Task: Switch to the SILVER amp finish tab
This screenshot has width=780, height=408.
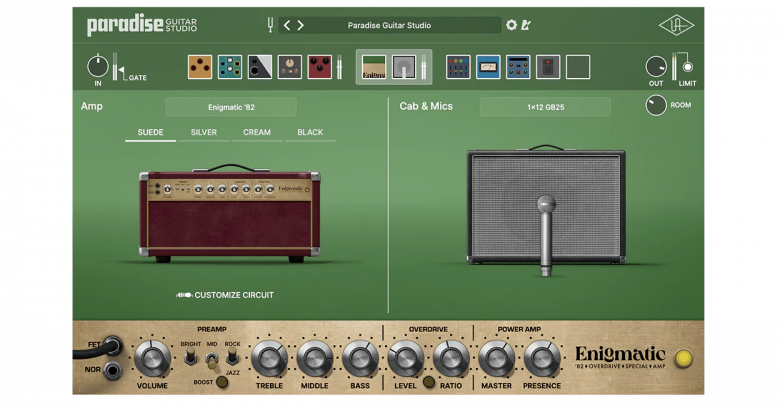Action: point(204,132)
